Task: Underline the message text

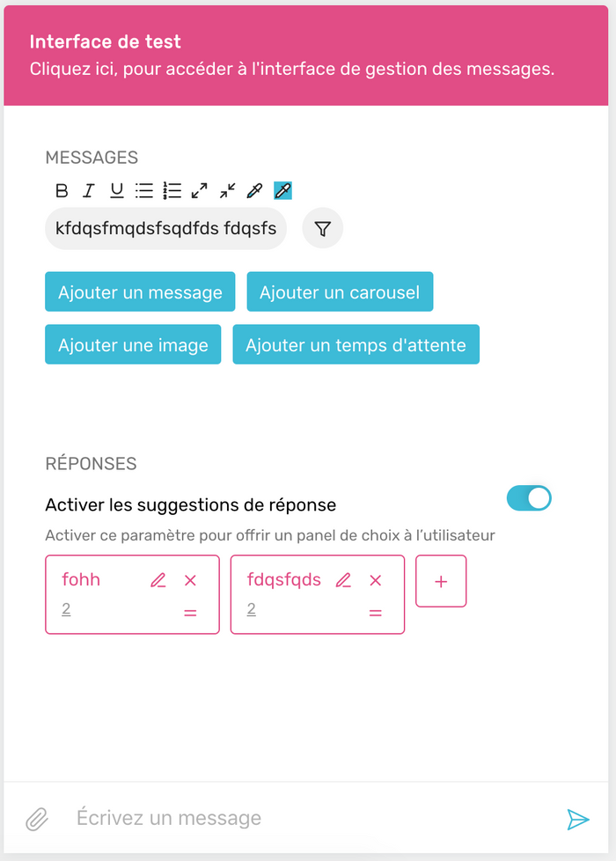Action: coord(116,190)
